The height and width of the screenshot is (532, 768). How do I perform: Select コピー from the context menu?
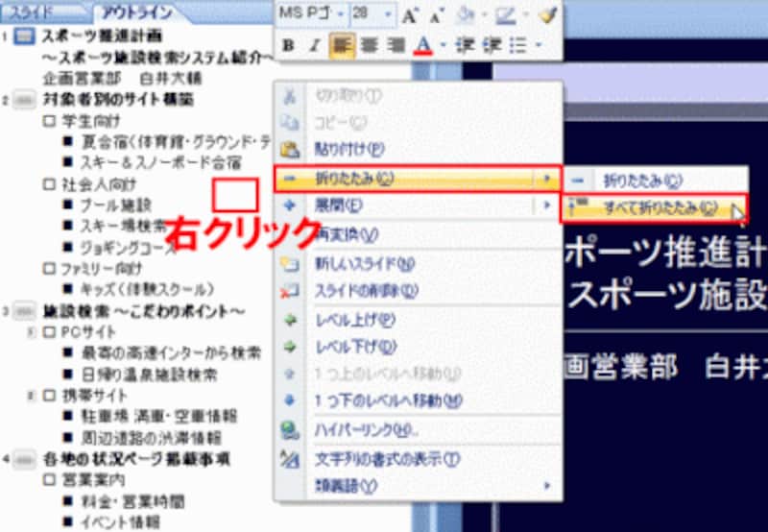point(419,123)
